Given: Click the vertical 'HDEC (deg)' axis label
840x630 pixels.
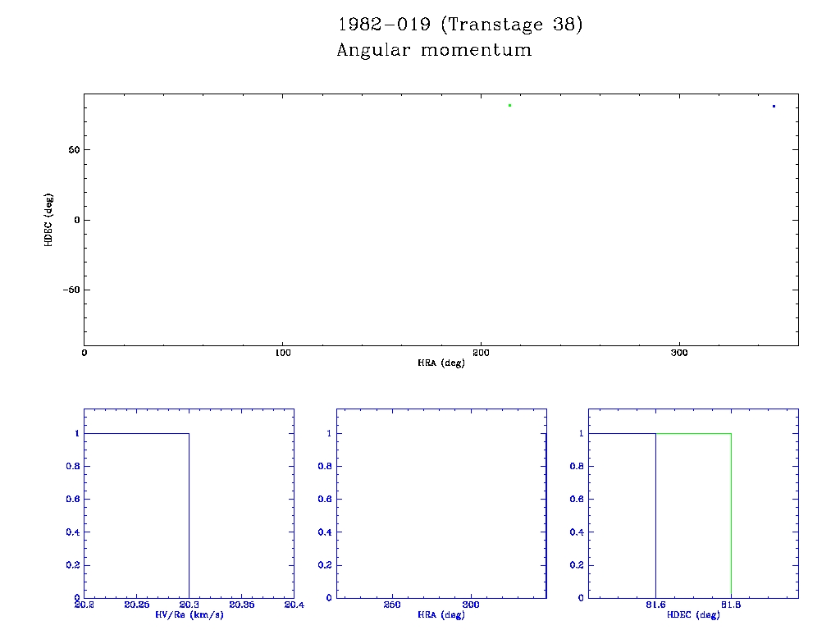Looking at the screenshot, I should (49, 220).
